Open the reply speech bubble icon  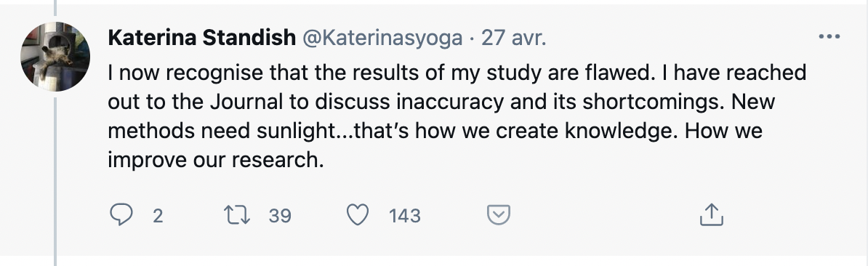click(x=121, y=214)
